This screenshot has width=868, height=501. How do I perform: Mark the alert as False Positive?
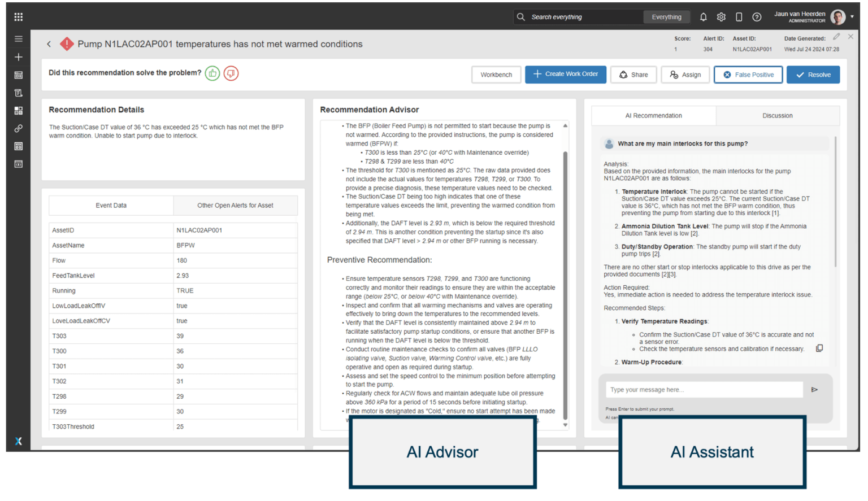[x=748, y=75]
